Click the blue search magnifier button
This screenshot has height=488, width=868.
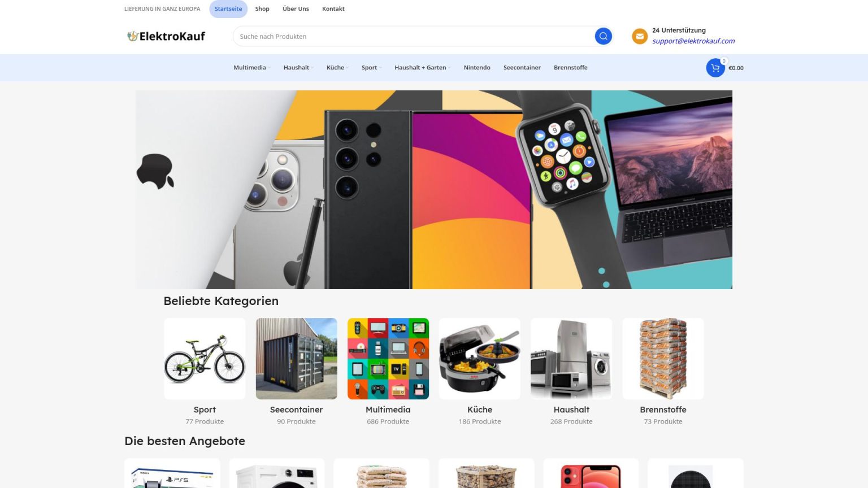(x=603, y=36)
